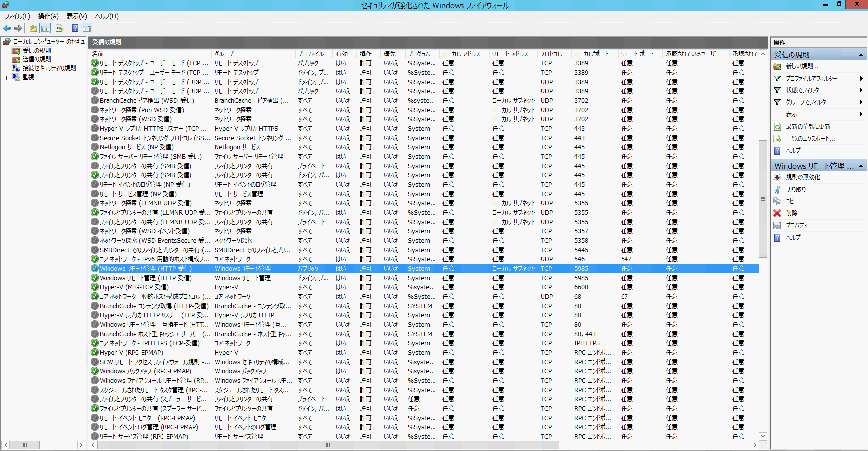Open the 操作(A) menu

[49, 16]
